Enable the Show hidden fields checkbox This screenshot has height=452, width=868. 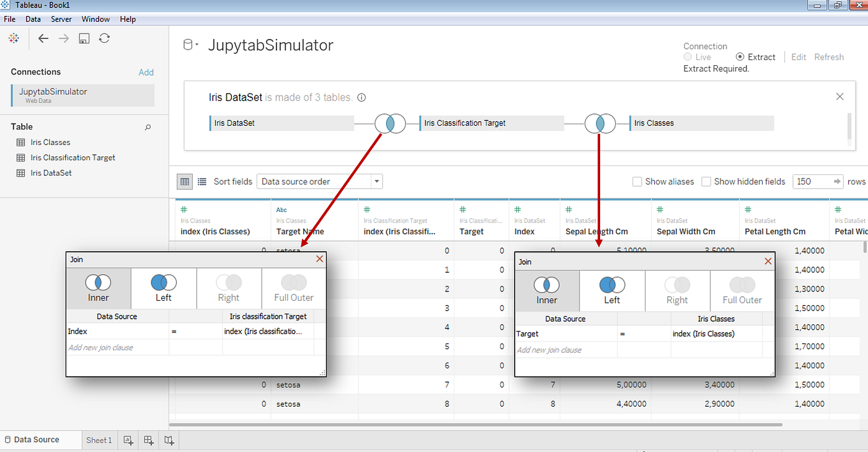pos(706,181)
